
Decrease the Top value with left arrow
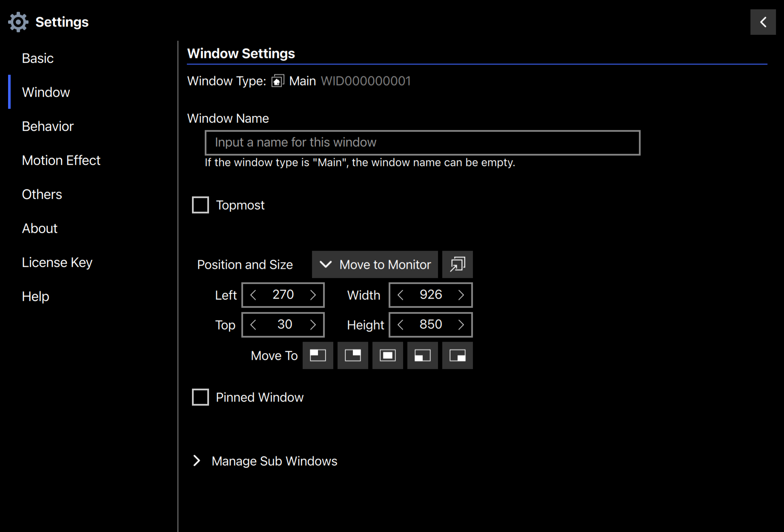click(x=253, y=325)
